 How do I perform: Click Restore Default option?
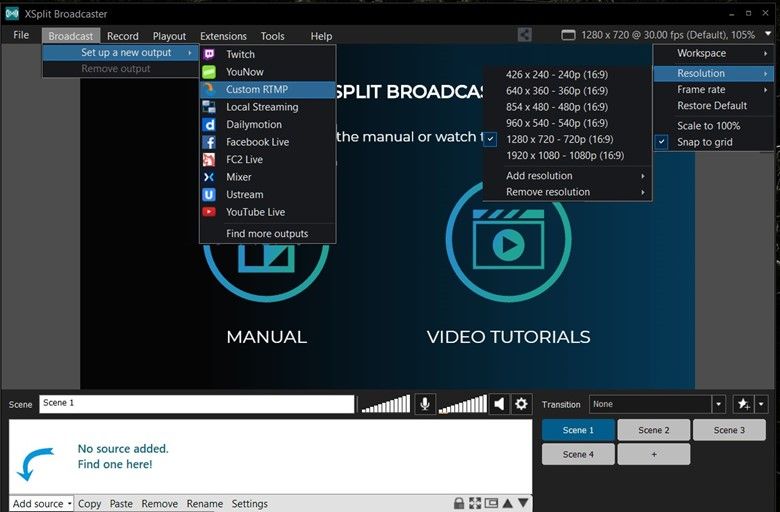pyautogui.click(x=713, y=105)
